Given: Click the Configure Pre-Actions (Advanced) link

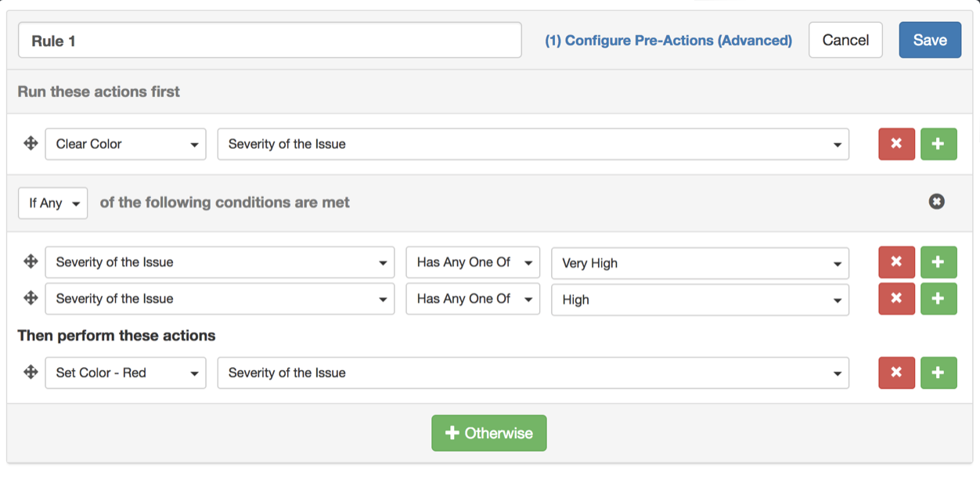Looking at the screenshot, I should (668, 41).
